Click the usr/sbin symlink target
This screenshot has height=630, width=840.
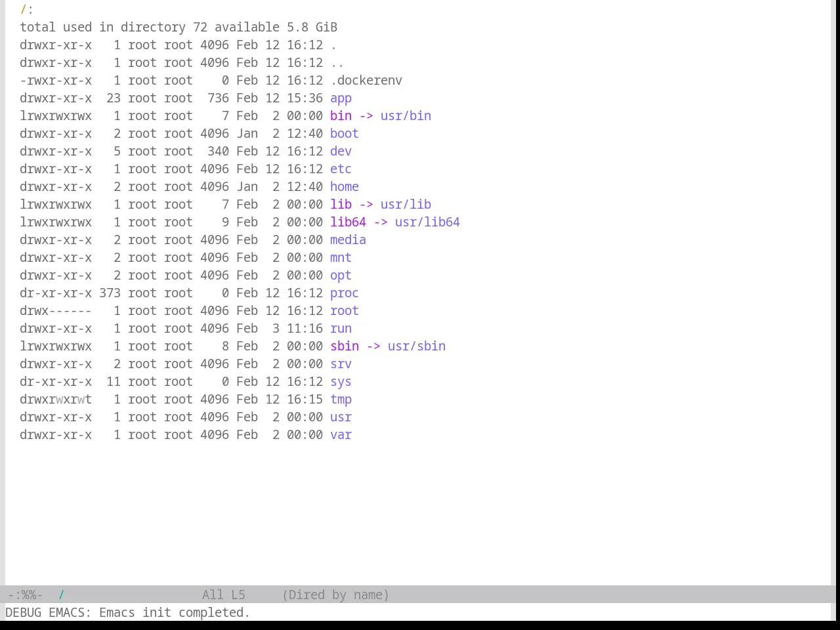[x=417, y=346]
